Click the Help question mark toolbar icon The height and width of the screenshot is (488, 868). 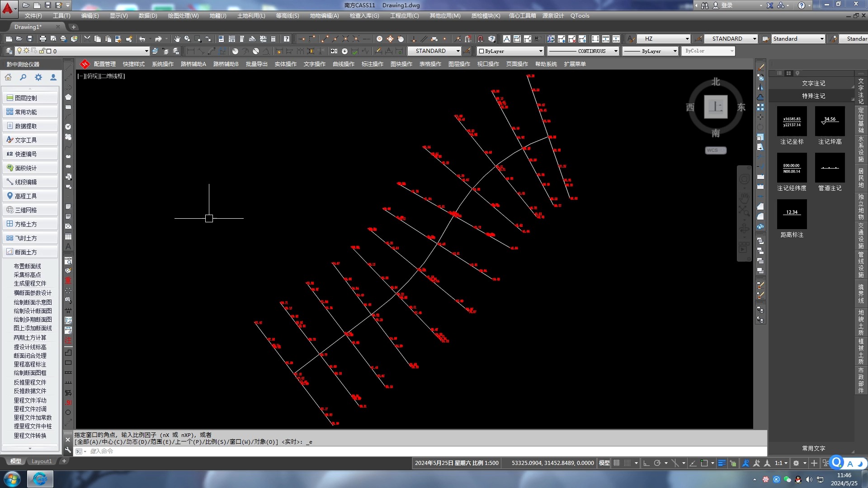286,39
